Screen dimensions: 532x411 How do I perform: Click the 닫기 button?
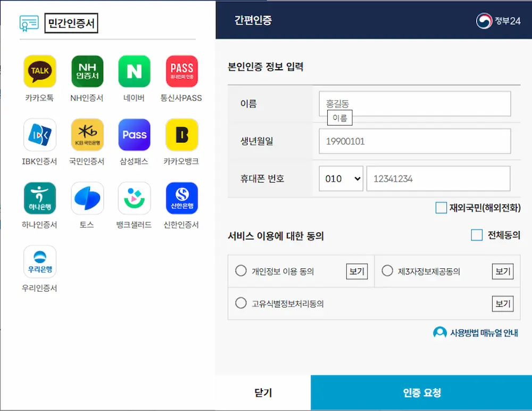(263, 393)
